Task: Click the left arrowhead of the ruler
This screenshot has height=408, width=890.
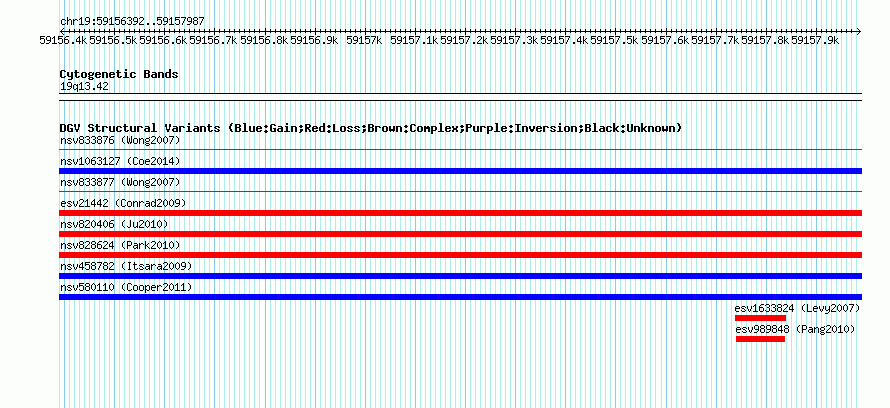Action: [62, 31]
